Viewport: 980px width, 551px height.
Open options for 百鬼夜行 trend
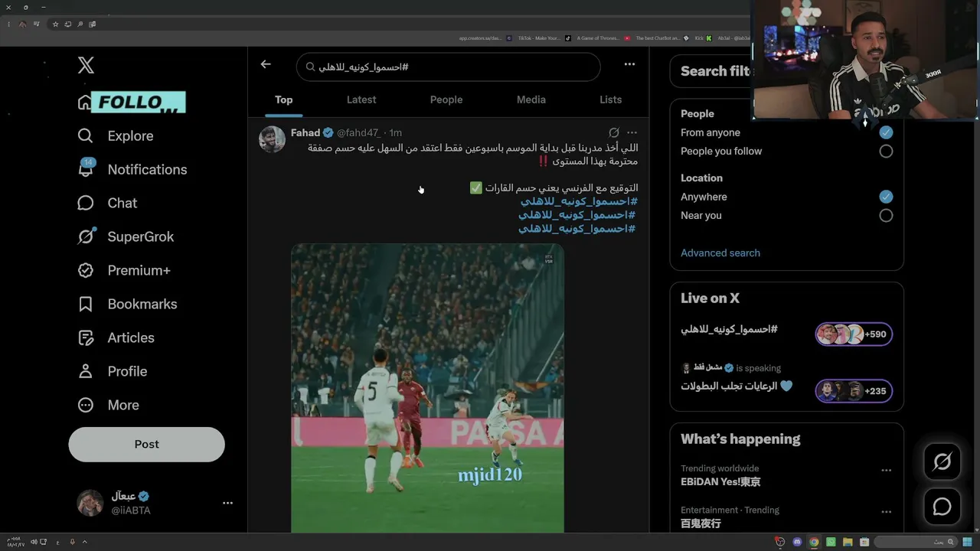point(886,511)
